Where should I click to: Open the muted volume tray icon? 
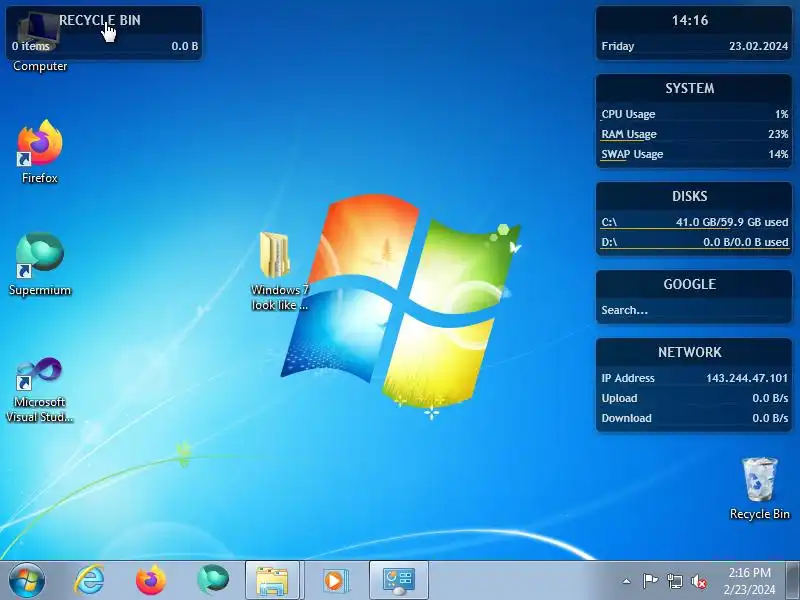(699, 581)
